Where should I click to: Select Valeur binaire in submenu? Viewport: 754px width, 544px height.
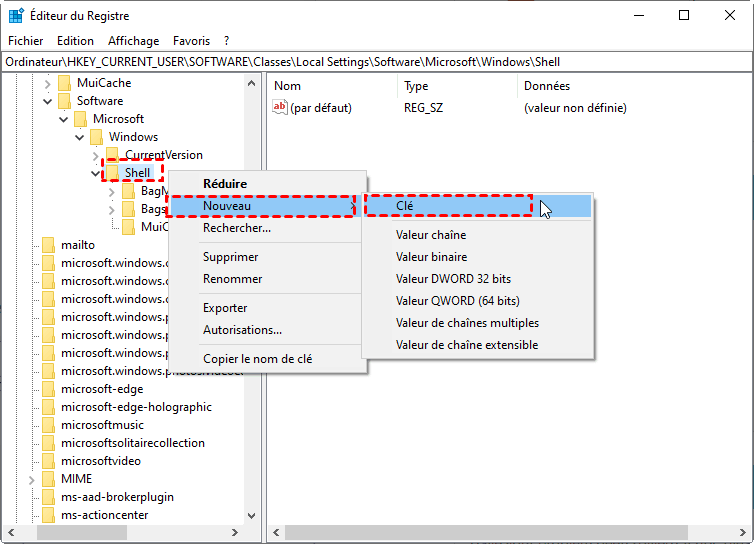click(x=478, y=257)
